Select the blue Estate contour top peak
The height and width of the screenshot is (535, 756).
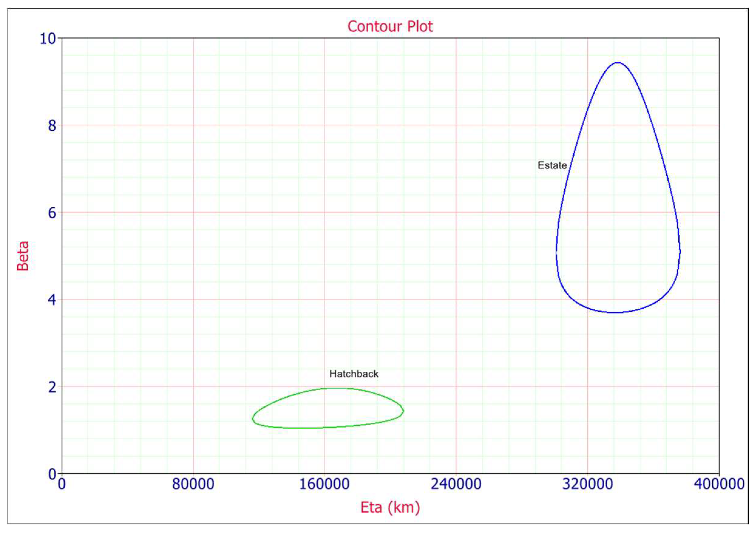coord(618,63)
